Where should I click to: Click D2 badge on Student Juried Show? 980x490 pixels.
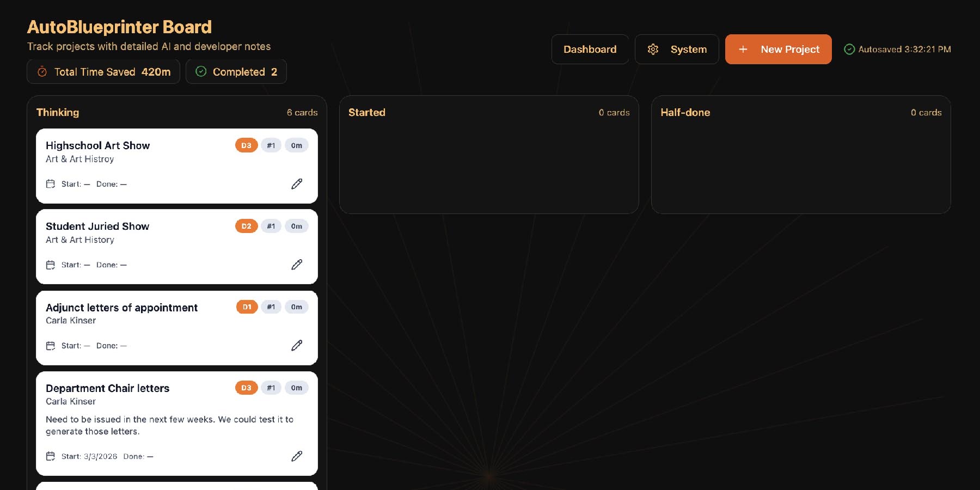(x=246, y=226)
